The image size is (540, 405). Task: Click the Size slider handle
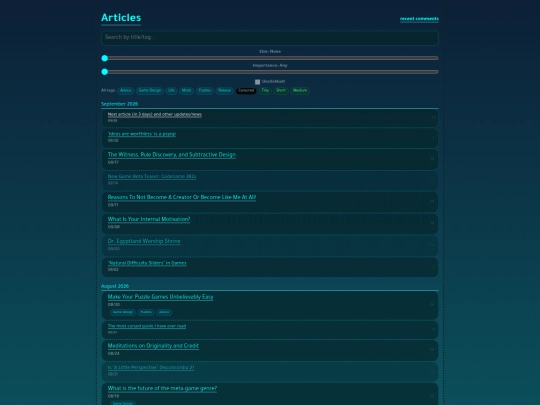tap(105, 58)
